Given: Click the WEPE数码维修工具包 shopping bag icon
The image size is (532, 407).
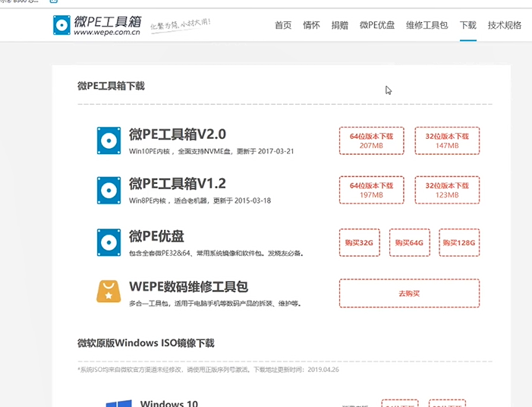Looking at the screenshot, I should pos(109,292).
